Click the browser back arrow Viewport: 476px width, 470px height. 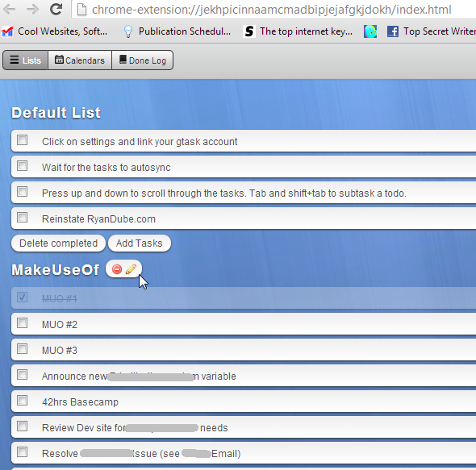[10, 10]
